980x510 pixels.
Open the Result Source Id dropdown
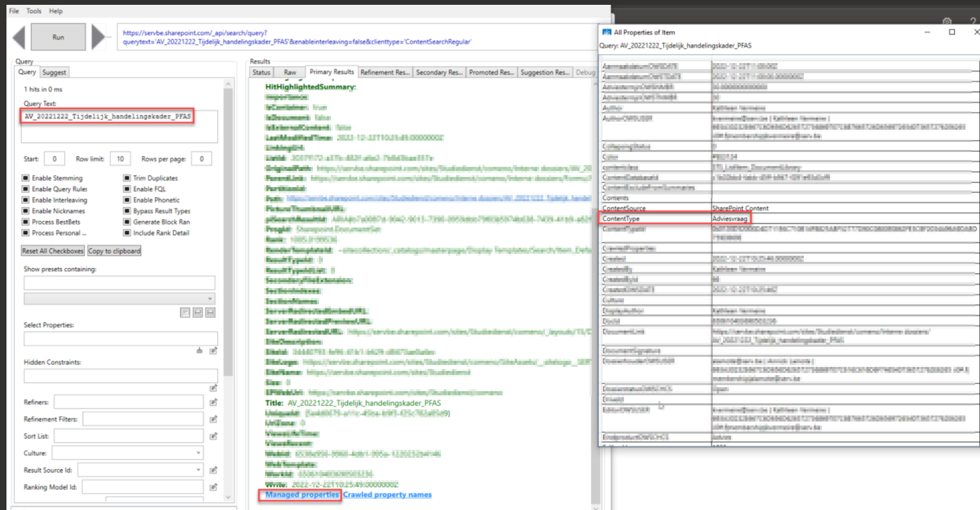pos(140,470)
